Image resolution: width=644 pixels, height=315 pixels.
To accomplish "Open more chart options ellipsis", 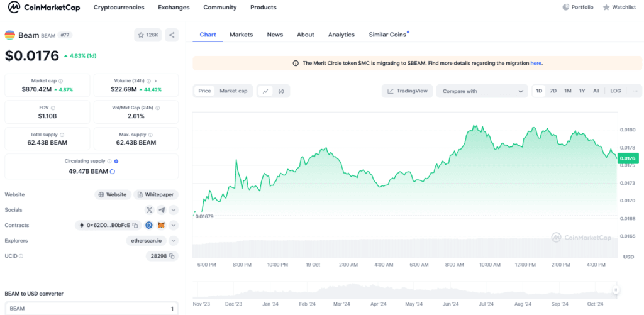I will pyautogui.click(x=635, y=91).
